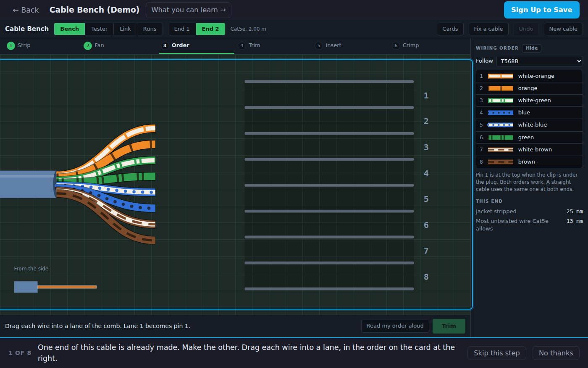This screenshot has height=368, width=588.
Task: Click the white-green swatch in wiring order
Action: (501, 101)
